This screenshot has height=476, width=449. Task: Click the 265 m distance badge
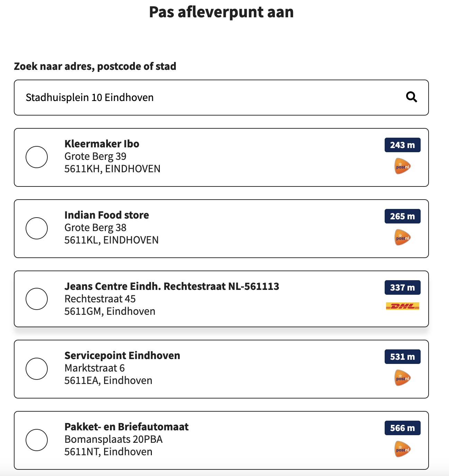click(x=403, y=216)
